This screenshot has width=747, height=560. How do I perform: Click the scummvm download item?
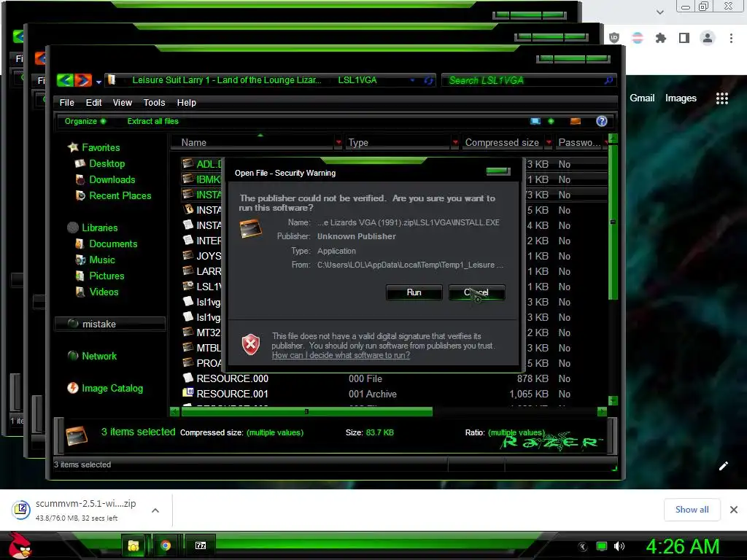(x=86, y=510)
